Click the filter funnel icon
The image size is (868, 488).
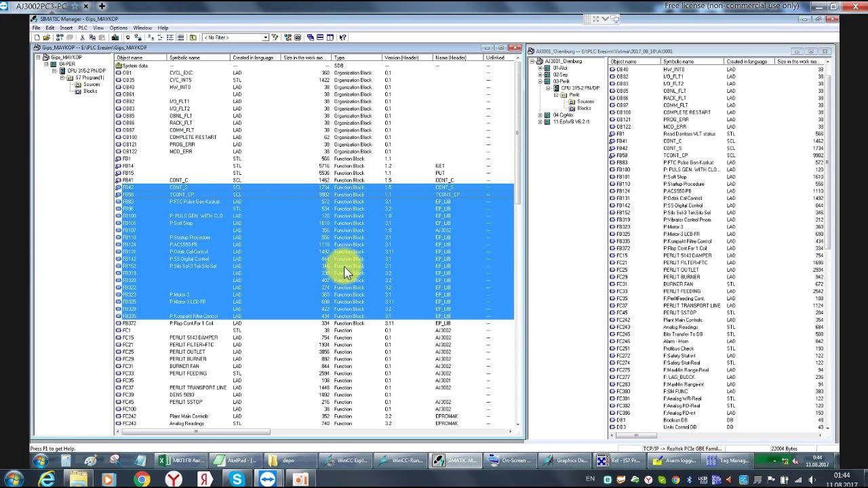[x=275, y=37]
